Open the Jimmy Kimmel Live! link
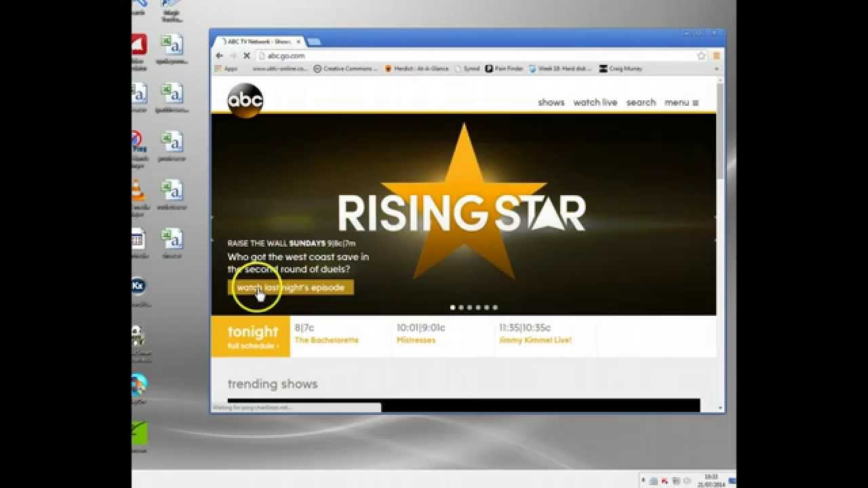868x488 pixels. pyautogui.click(x=536, y=340)
